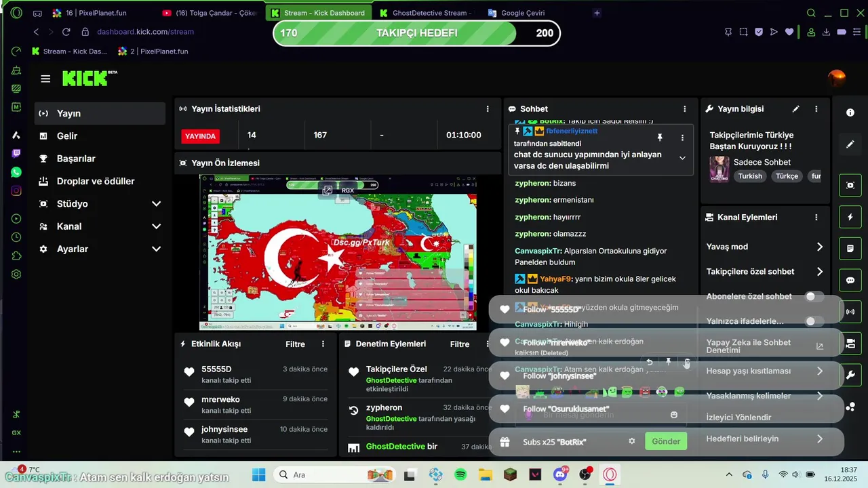Image resolution: width=868 pixels, height=488 pixels.
Task: Open the Opera sidebar player icon
Action: point(16,219)
